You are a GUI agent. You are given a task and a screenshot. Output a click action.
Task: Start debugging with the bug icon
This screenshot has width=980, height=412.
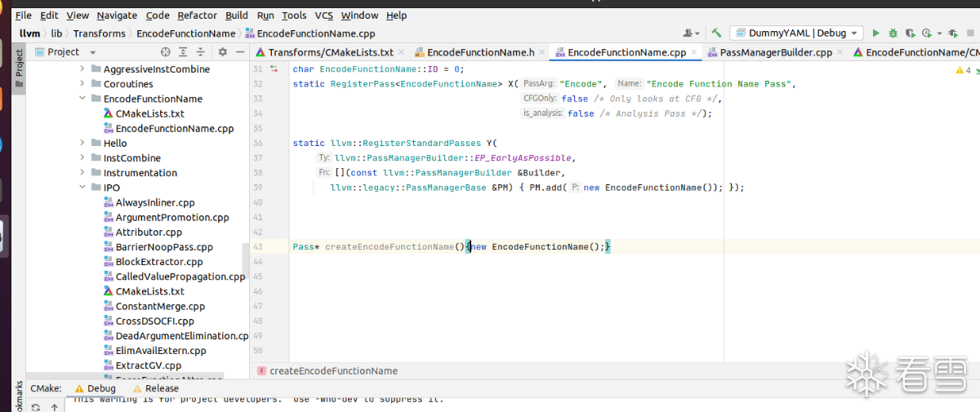pyautogui.click(x=893, y=33)
